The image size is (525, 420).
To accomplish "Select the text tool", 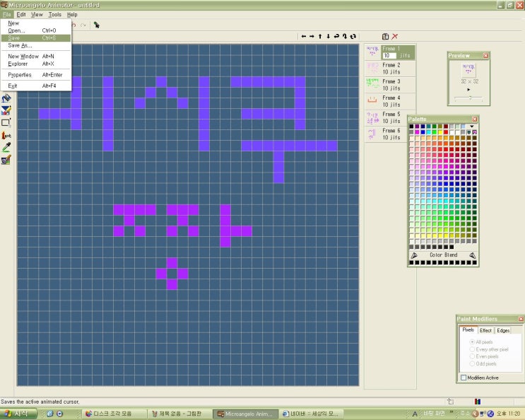I will [6, 135].
